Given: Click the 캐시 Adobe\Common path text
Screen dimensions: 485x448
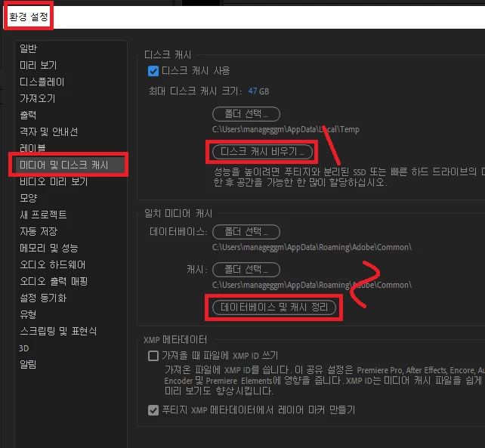Looking at the screenshot, I should point(312,285).
